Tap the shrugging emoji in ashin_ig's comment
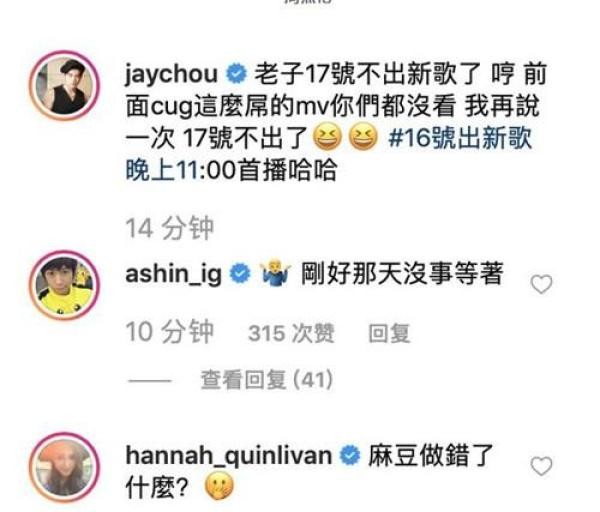 (275, 274)
